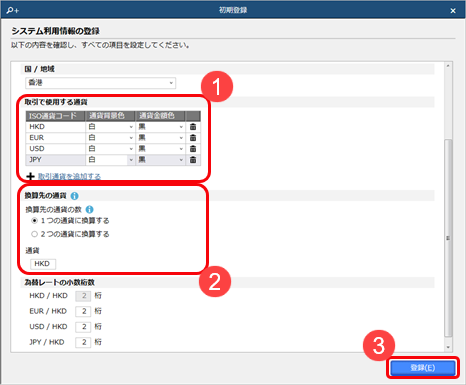Select the JPY ISO code cell
466x385 pixels.
click(x=55, y=160)
